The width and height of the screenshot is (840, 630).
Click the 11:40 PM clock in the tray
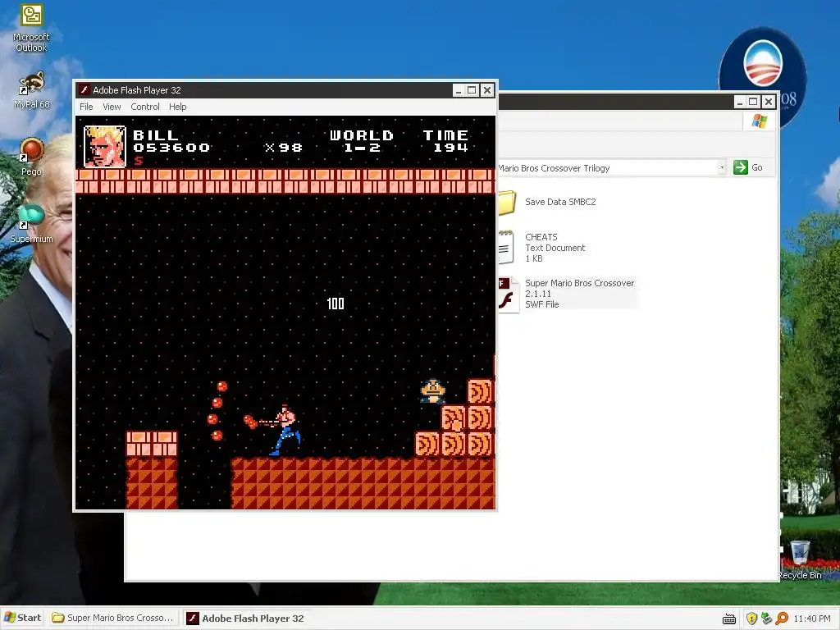pos(812,619)
